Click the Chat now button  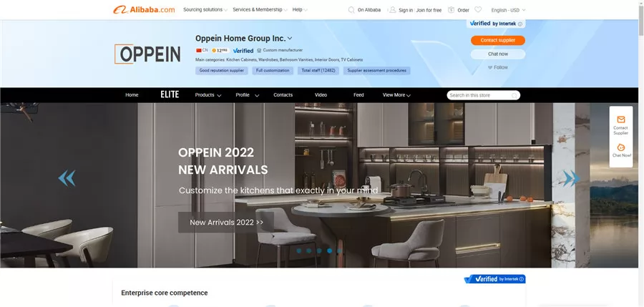click(498, 54)
